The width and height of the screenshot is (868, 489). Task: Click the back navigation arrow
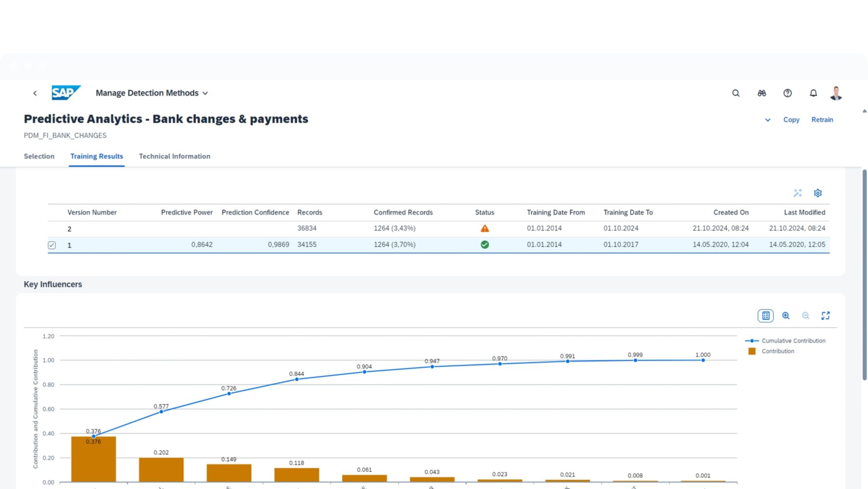(x=35, y=93)
